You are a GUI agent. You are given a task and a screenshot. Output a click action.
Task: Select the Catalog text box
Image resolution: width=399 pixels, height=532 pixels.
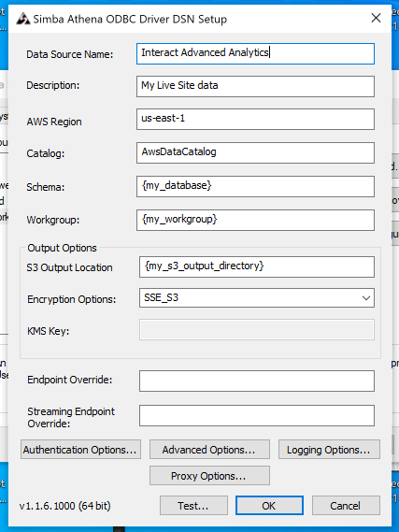tap(255, 152)
